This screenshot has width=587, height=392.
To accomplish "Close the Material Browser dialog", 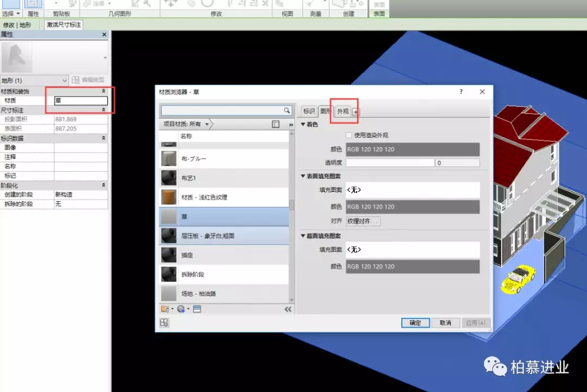I will pos(482,92).
